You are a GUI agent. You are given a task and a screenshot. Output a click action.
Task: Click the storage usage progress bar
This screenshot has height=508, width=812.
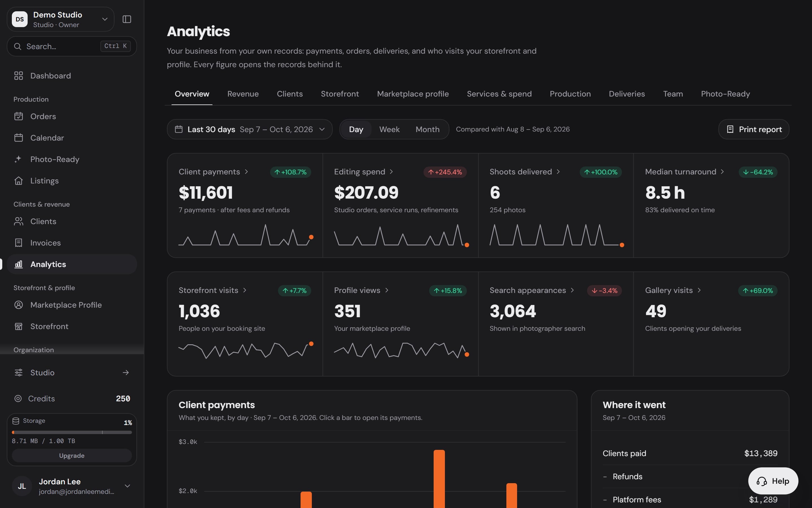click(x=72, y=432)
